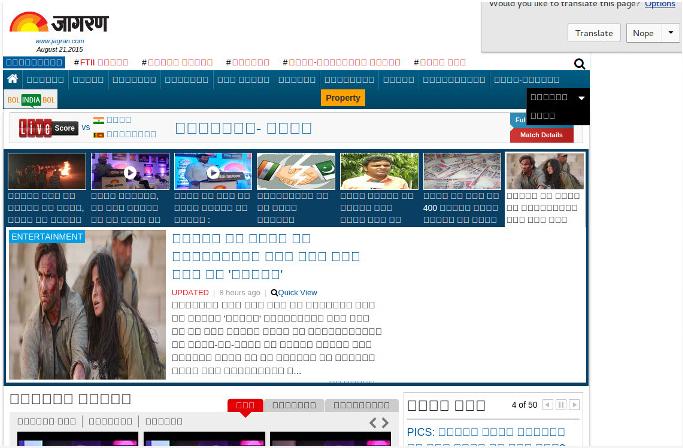The width and height of the screenshot is (683, 448).
Task: Click the Bol India Bol logo
Action: 30,100
